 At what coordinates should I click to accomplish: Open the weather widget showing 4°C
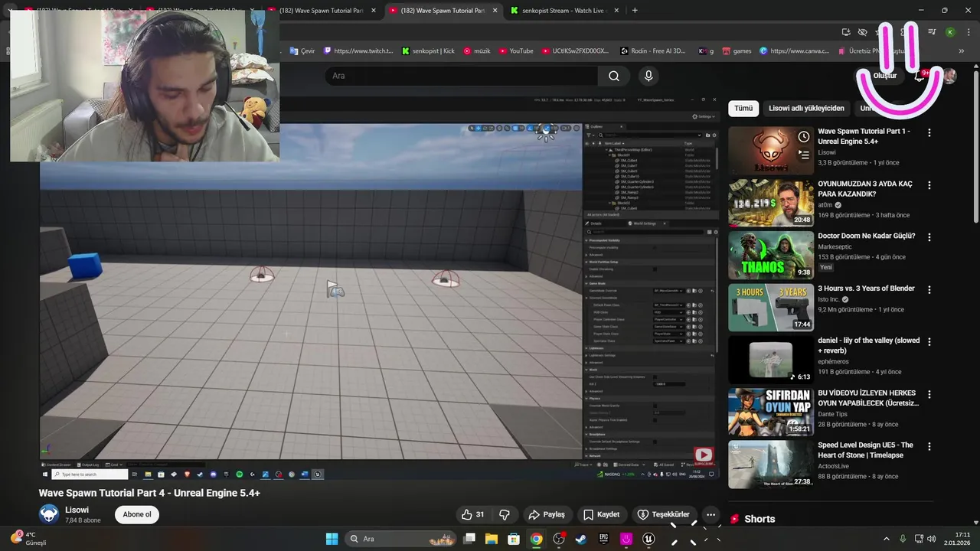click(28, 539)
